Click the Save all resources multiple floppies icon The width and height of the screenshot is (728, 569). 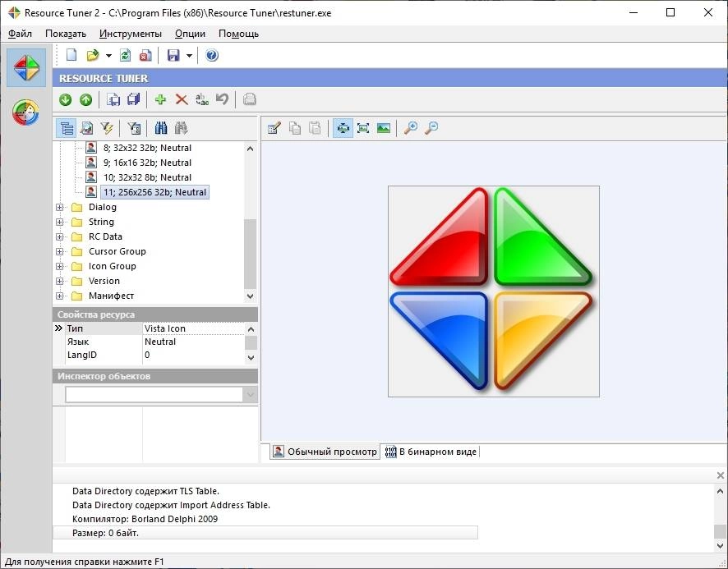[x=134, y=99]
